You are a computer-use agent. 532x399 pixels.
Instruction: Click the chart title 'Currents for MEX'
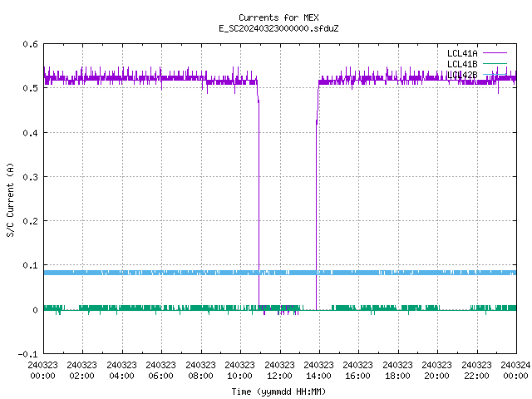tap(278, 17)
